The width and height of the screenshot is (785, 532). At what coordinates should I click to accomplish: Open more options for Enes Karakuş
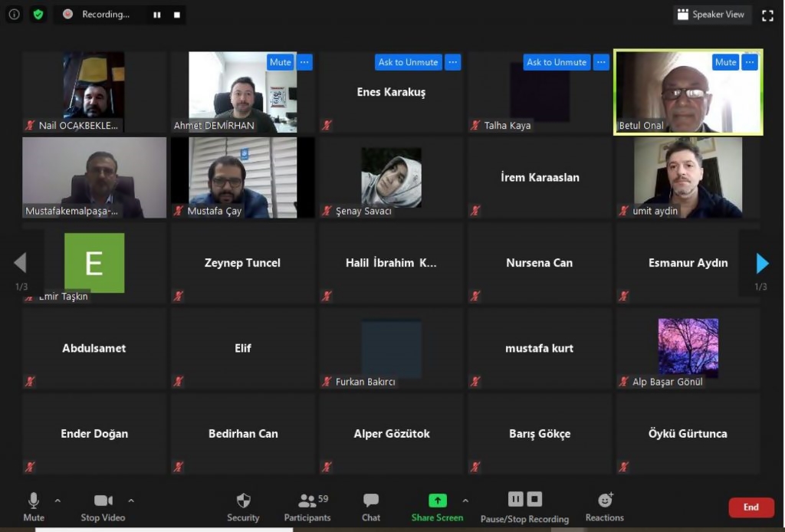(453, 62)
